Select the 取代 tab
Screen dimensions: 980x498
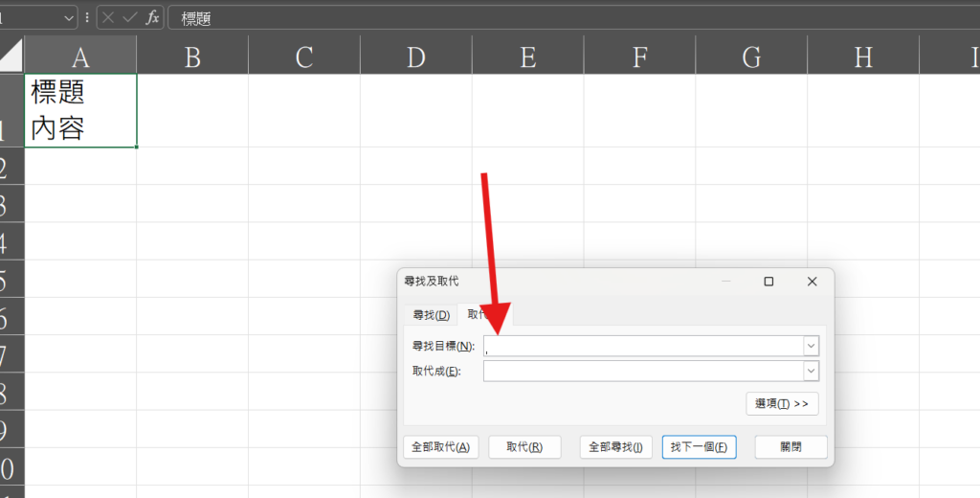481,314
